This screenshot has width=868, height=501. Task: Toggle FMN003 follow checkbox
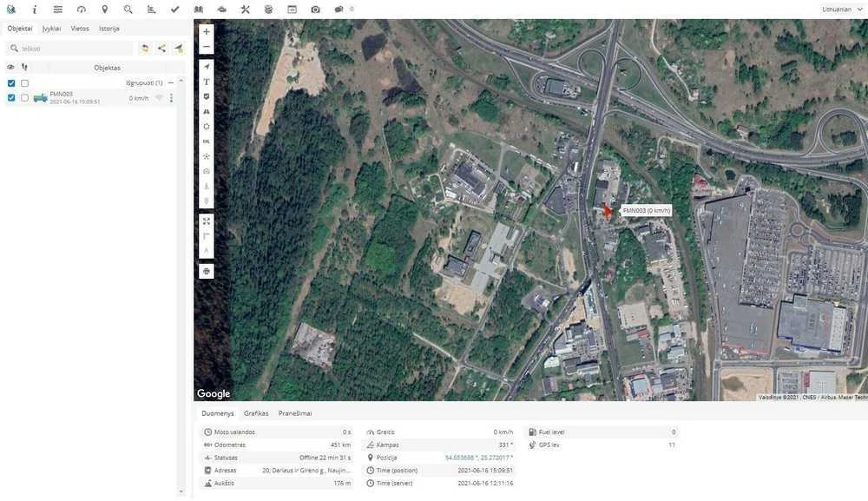point(24,97)
